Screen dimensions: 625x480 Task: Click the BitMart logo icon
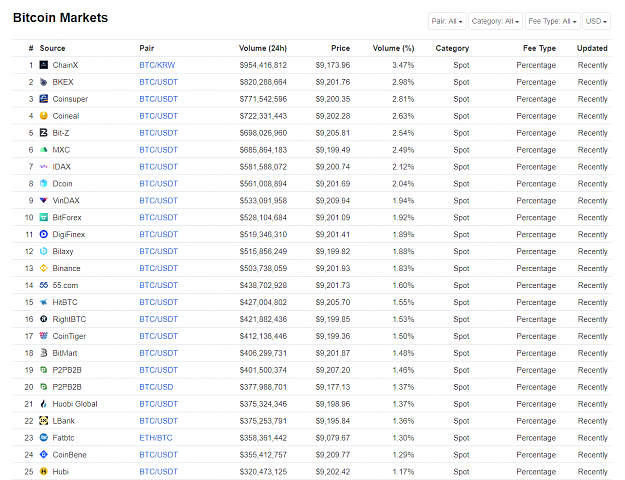coord(43,353)
